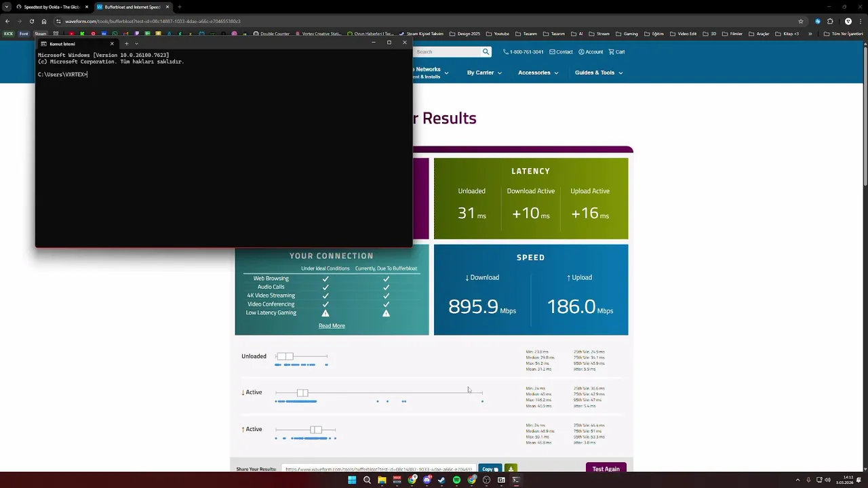Open the Chrome three-dot menu

click(x=861, y=21)
